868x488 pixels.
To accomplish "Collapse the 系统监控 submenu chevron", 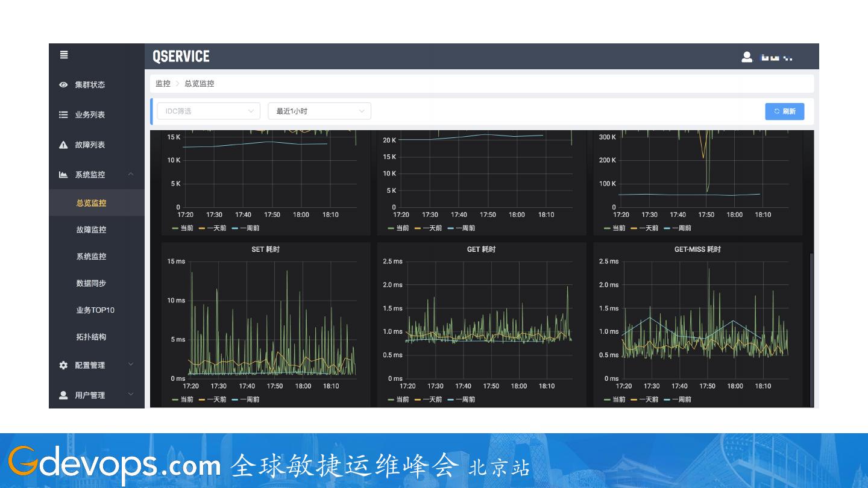I will [131, 174].
